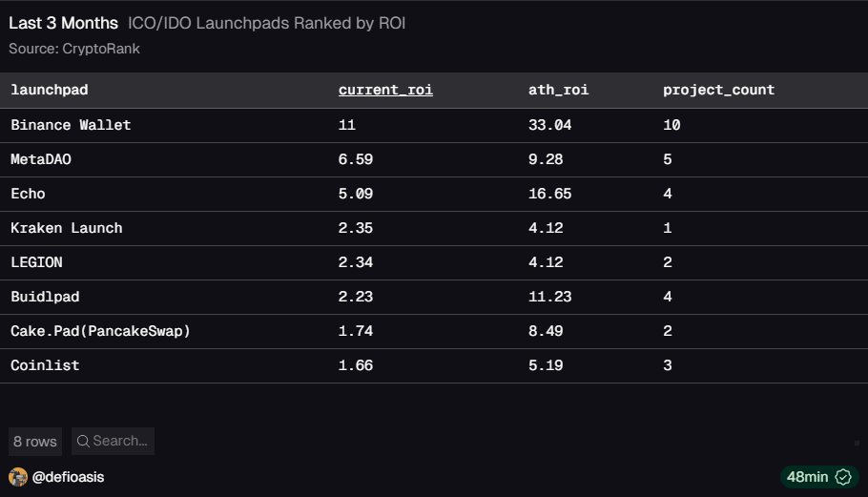Click the LEGION launchpad cell
This screenshot has height=497, width=868.
point(35,262)
